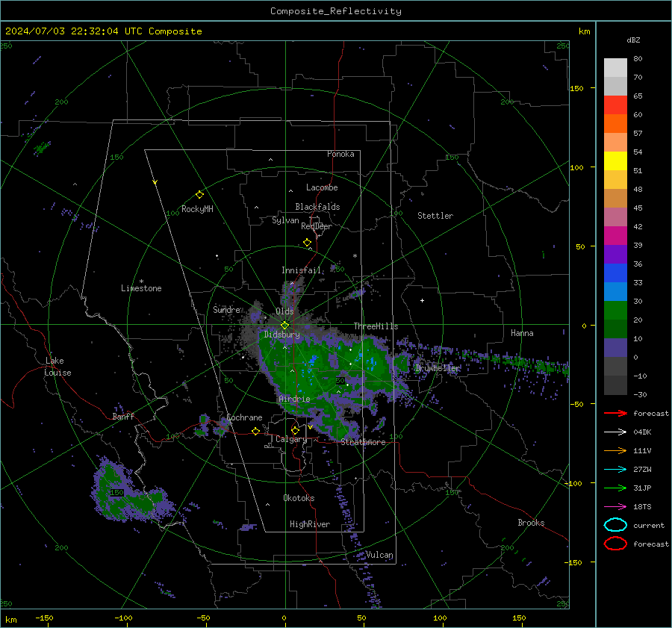Pick the bright green 20-30 dBZ band

tap(615, 311)
